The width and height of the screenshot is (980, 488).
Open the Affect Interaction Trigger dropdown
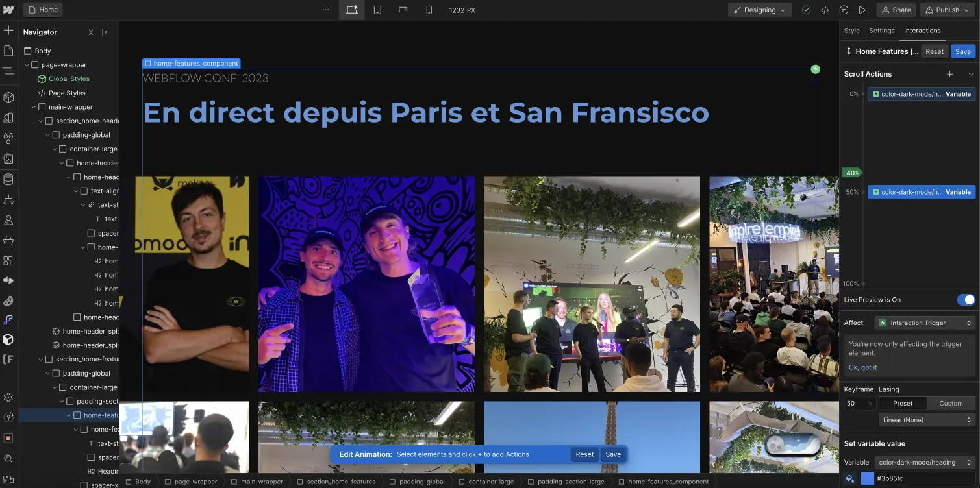(925, 323)
